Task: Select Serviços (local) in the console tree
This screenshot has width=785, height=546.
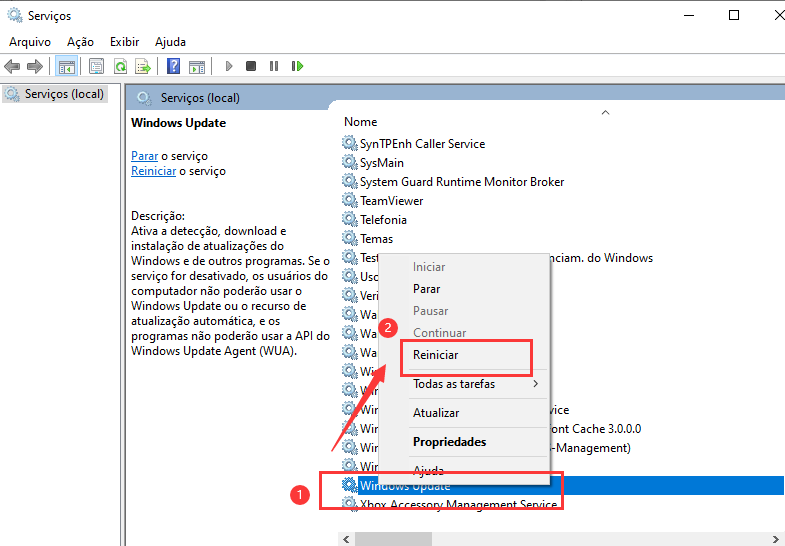Action: point(62,94)
